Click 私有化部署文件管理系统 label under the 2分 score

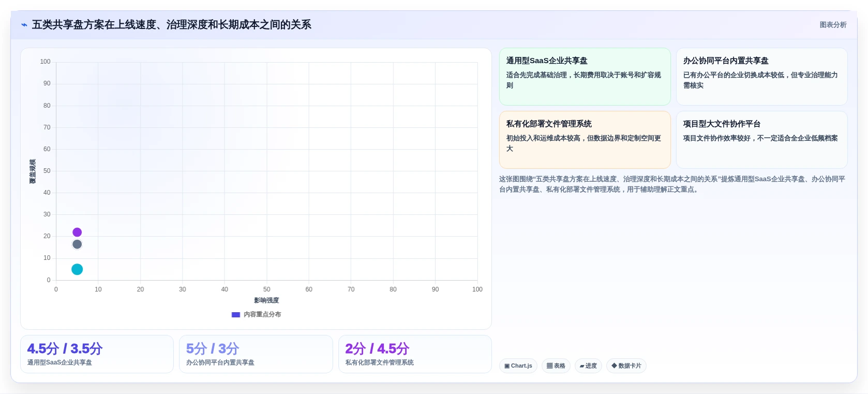click(x=379, y=362)
